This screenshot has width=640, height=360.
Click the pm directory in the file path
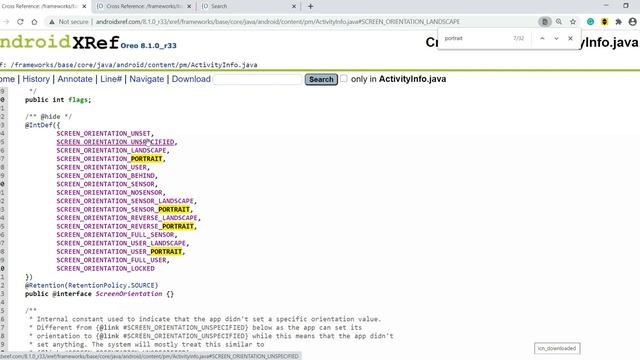coord(182,65)
